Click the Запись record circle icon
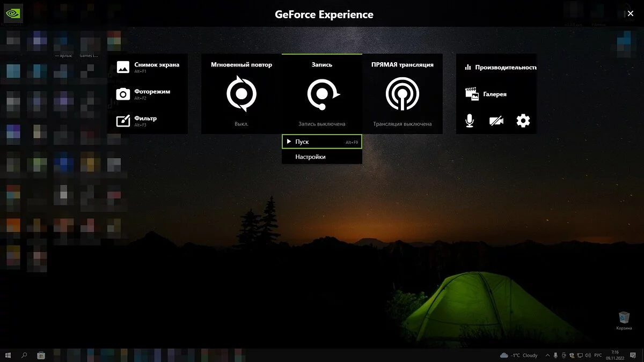 click(323, 94)
